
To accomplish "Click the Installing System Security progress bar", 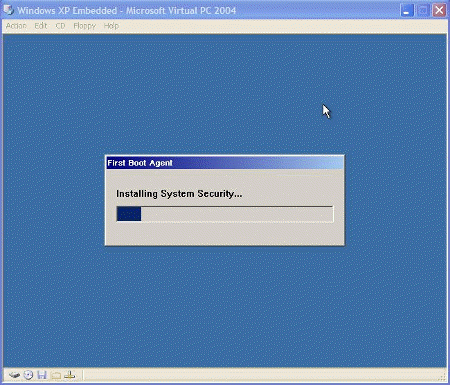I will click(225, 214).
